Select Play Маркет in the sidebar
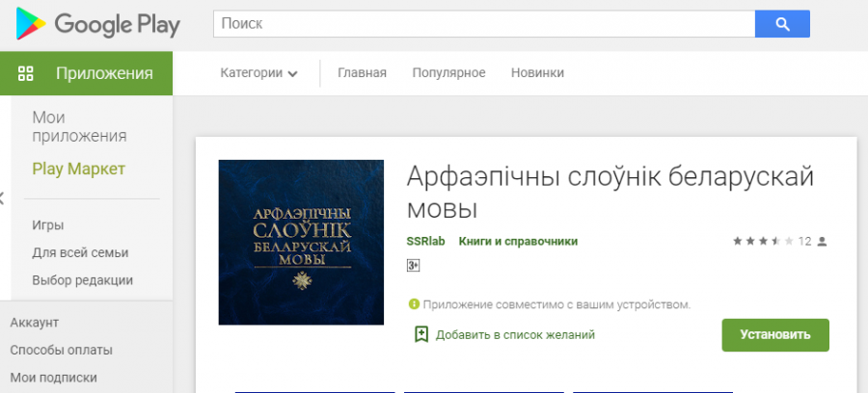Viewport: 868px width, 393px height. 79,170
